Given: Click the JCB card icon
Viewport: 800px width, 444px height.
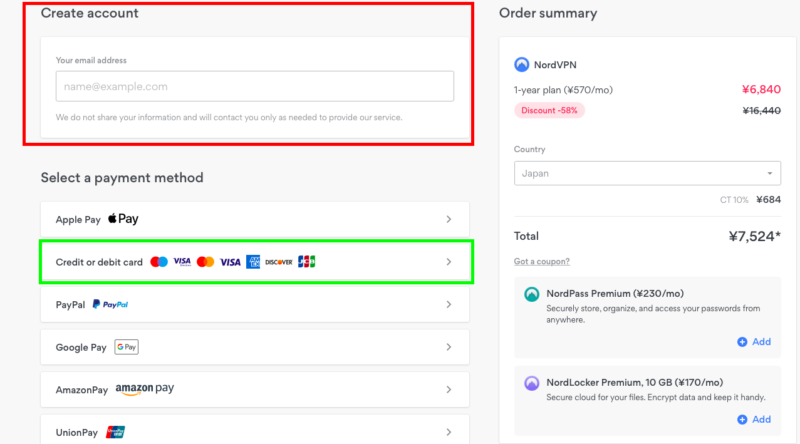Looking at the screenshot, I should (307, 262).
